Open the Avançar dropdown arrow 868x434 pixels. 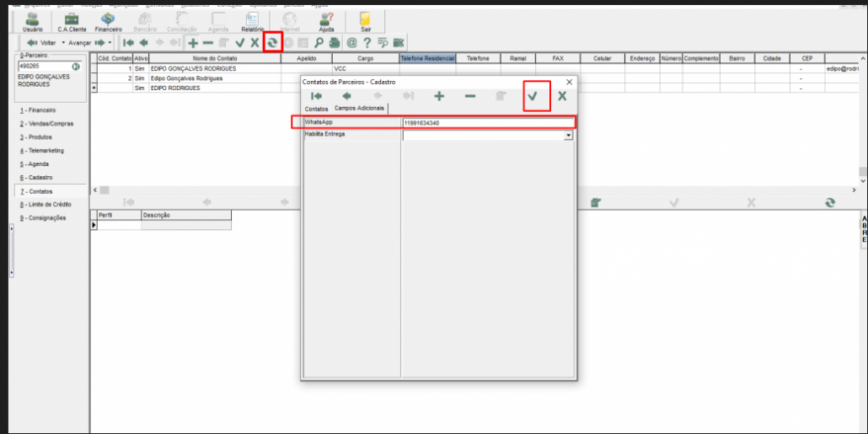pos(110,42)
